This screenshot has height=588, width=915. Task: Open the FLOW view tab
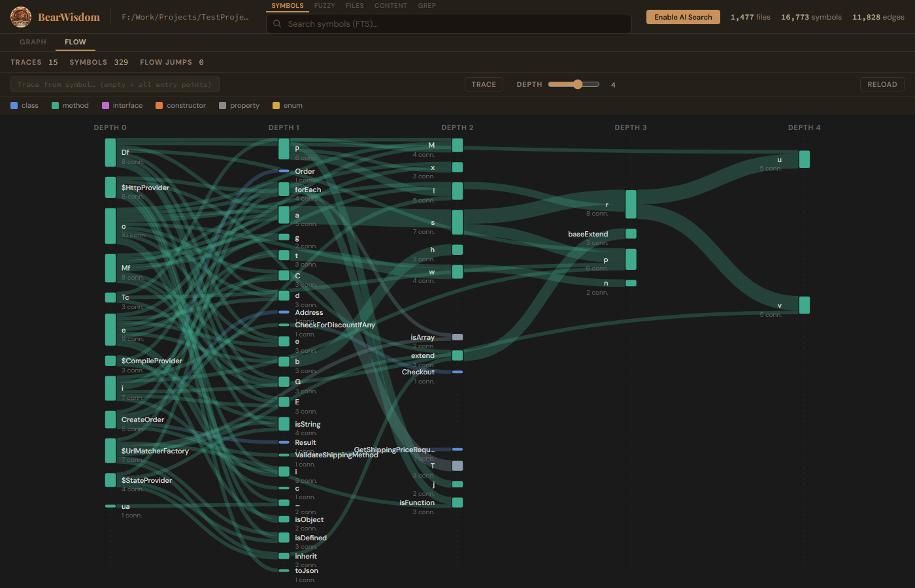click(x=75, y=42)
